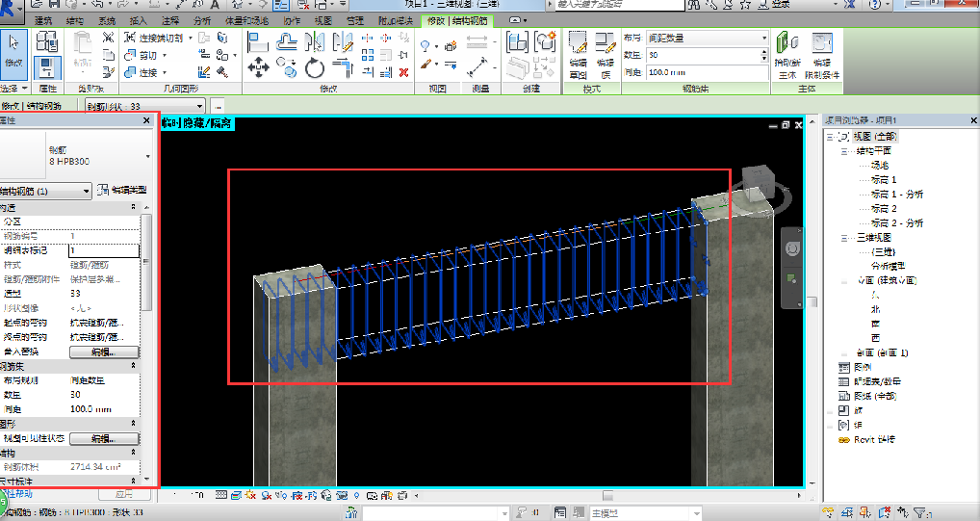Click the Rotate tool in ribbon
Viewport: 980px width, 521px height.
tap(315, 67)
